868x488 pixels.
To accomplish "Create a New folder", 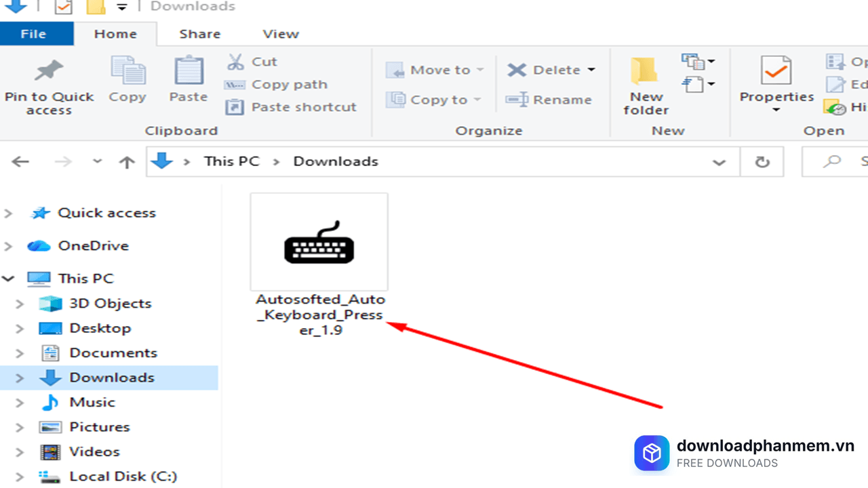I will click(645, 85).
